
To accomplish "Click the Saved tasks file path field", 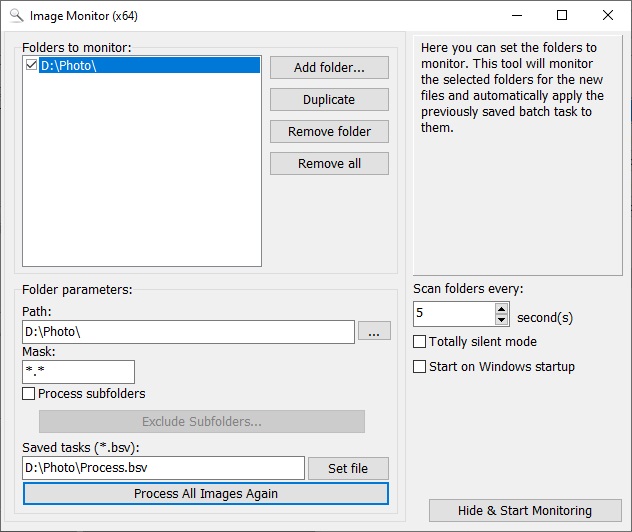I will [163, 468].
